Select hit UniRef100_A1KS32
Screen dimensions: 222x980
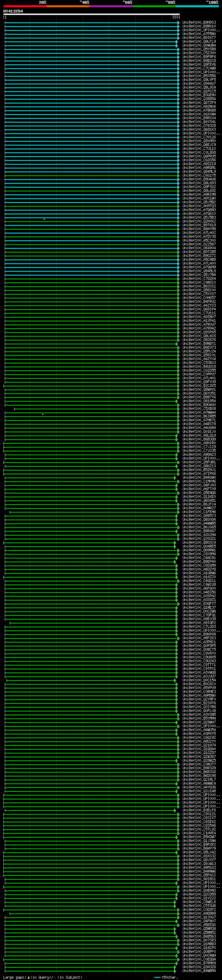pyautogui.click(x=199, y=856)
